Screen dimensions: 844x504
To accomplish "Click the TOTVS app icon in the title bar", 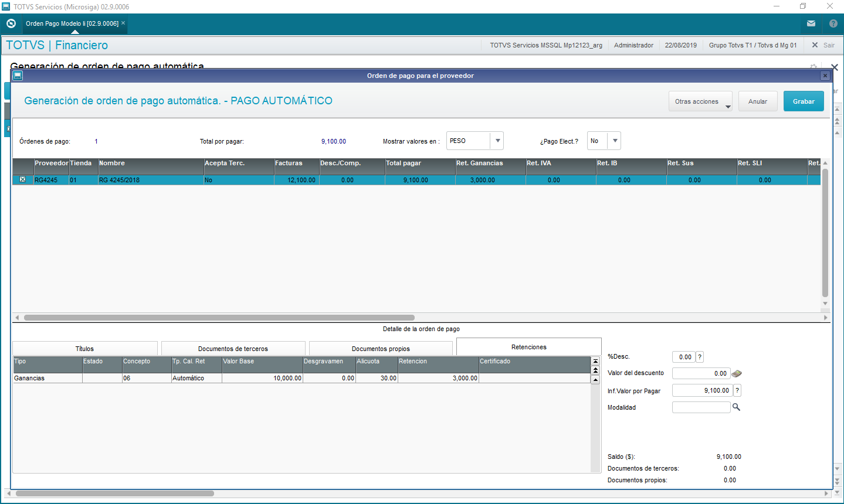I will (x=6, y=6).
